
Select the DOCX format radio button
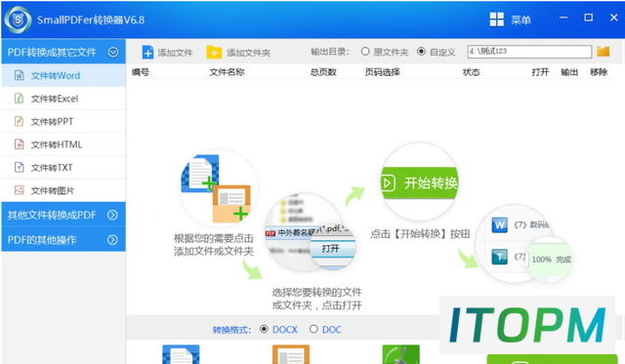(264, 329)
